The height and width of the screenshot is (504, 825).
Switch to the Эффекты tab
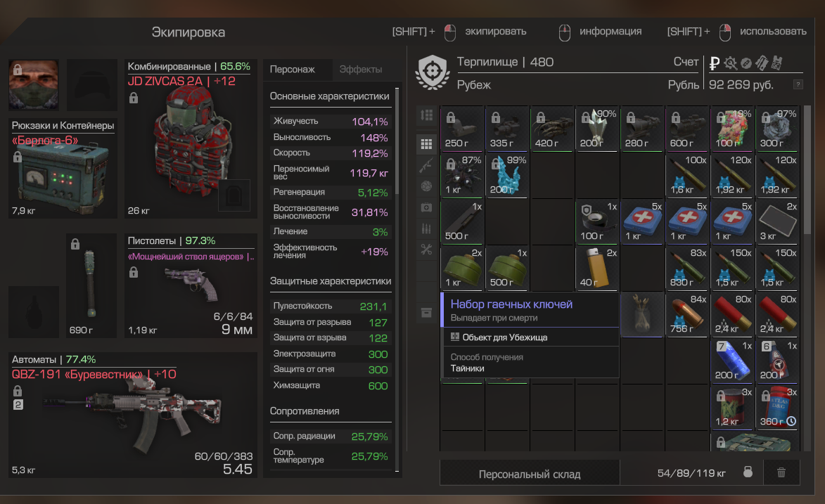(x=361, y=70)
